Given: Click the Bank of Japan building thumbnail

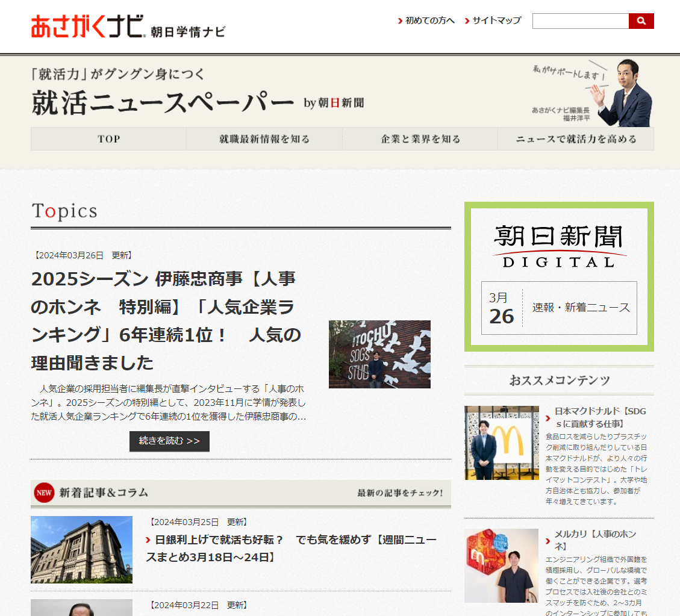Looking at the screenshot, I should coord(81,549).
